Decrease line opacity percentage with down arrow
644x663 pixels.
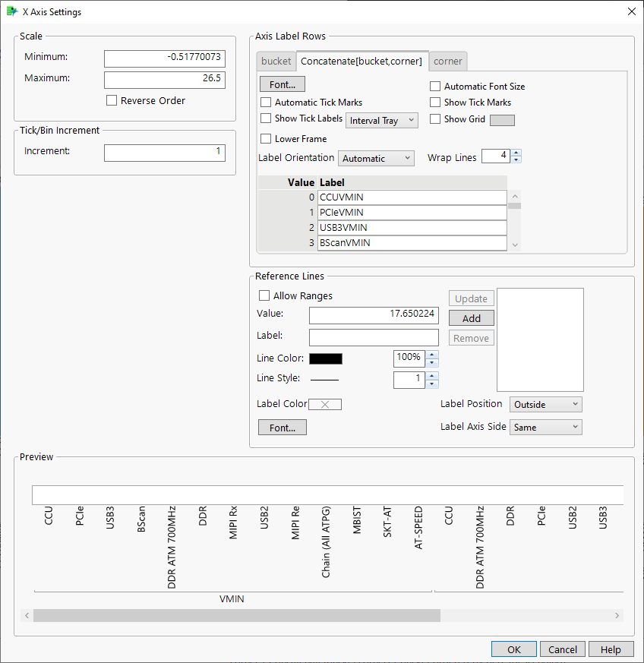[432, 362]
